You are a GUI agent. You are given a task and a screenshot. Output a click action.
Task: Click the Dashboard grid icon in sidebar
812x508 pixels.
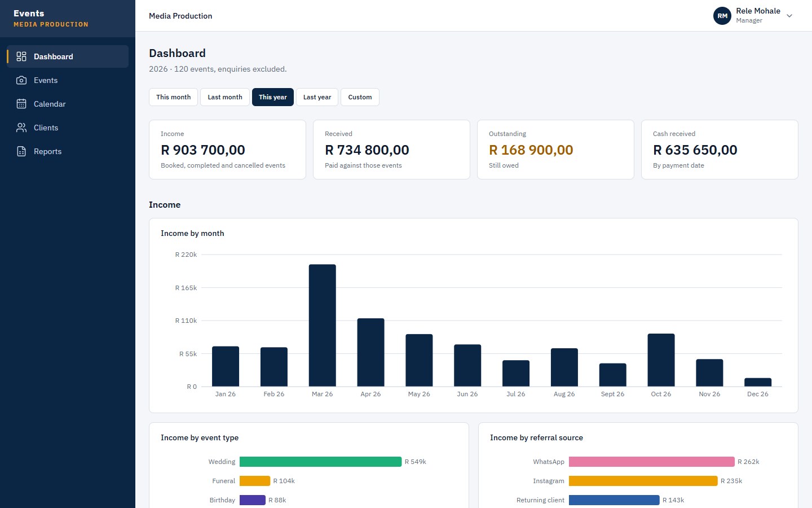pos(21,56)
